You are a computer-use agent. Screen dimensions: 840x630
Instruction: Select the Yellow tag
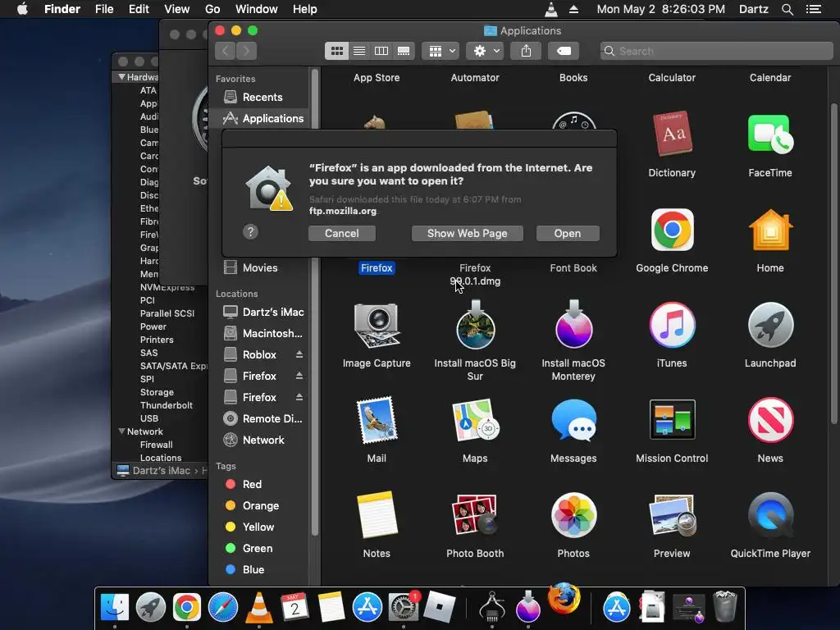click(x=259, y=527)
